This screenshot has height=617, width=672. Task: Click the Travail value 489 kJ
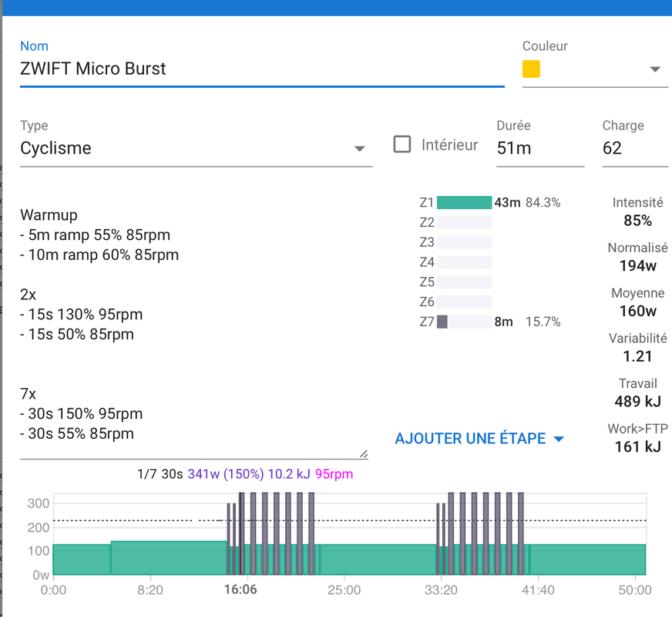coord(638,401)
